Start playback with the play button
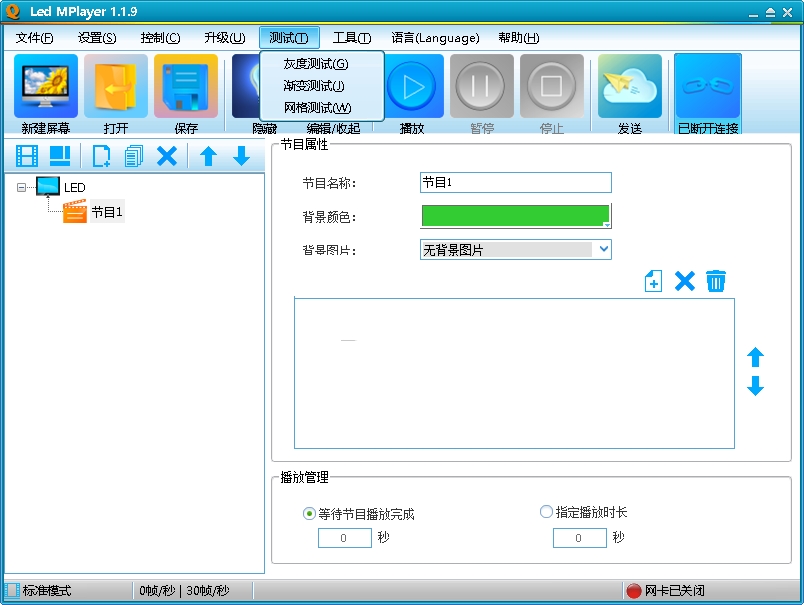The width and height of the screenshot is (804, 605). (413, 86)
